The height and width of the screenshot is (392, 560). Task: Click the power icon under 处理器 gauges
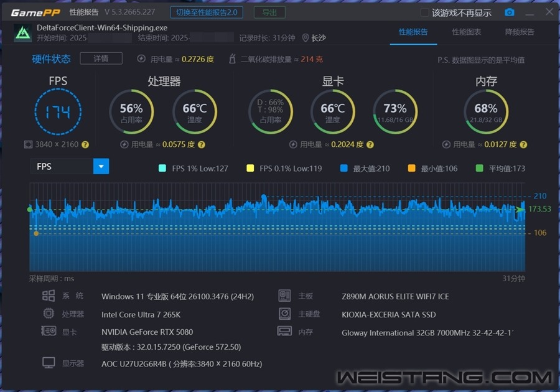point(124,144)
